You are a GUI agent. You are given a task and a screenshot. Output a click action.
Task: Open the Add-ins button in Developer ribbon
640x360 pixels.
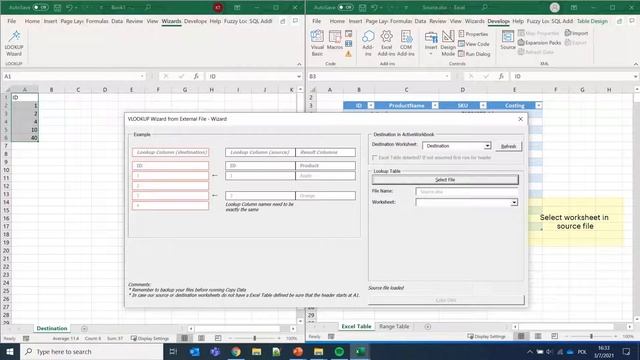coord(368,43)
